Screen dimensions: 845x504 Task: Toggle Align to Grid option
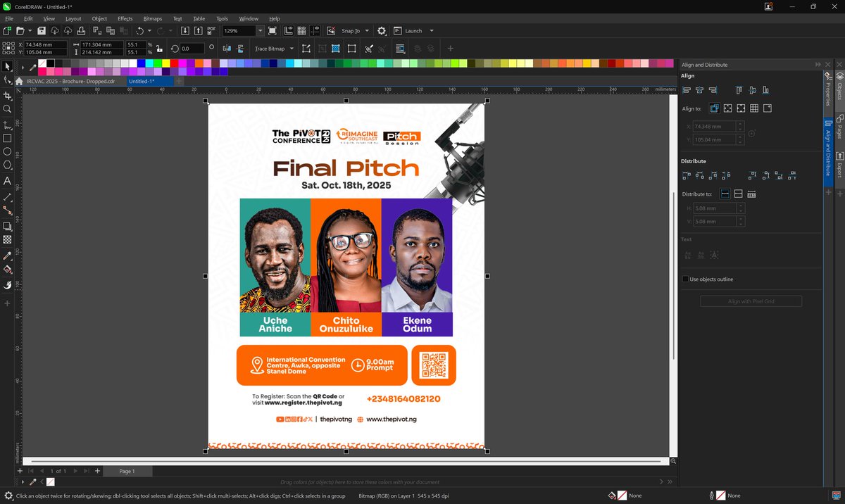point(754,108)
